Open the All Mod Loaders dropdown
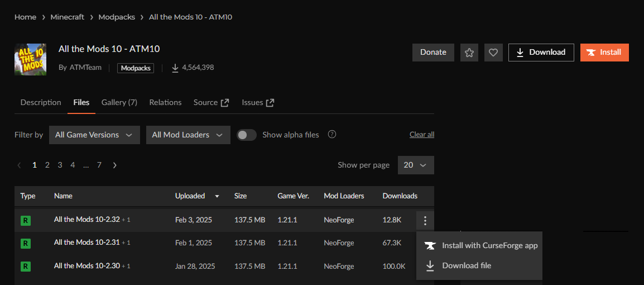Viewport: 644px width, 285px height. pos(188,135)
